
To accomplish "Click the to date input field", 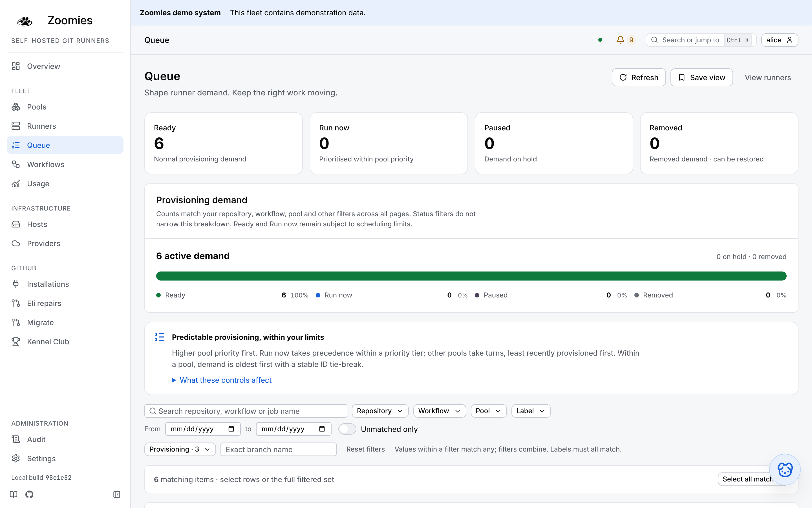I will click(x=294, y=429).
